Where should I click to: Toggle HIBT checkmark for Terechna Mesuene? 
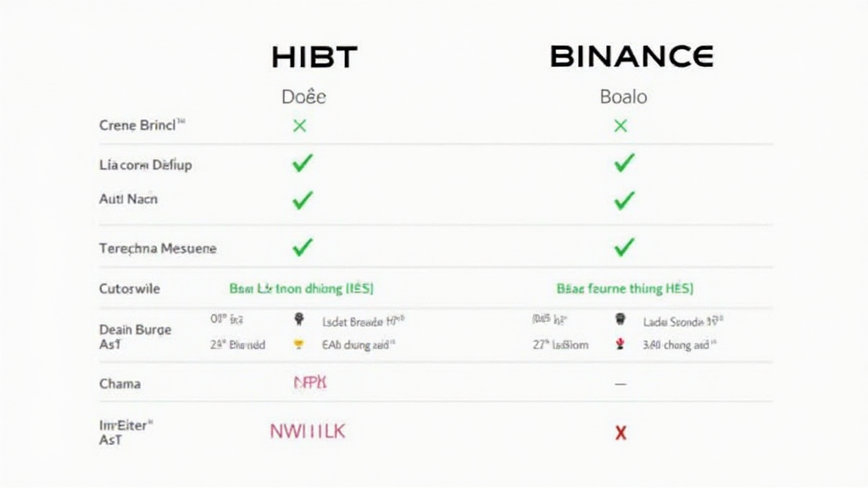tap(302, 247)
